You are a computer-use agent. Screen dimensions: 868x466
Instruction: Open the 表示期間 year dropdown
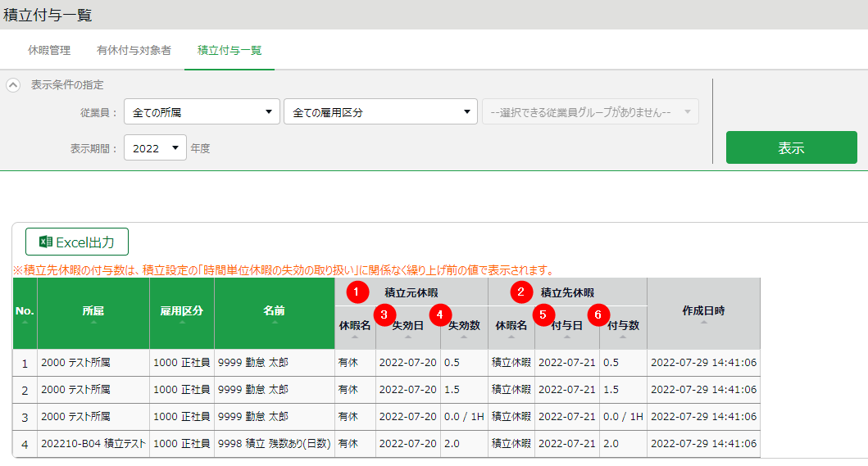tap(156, 148)
